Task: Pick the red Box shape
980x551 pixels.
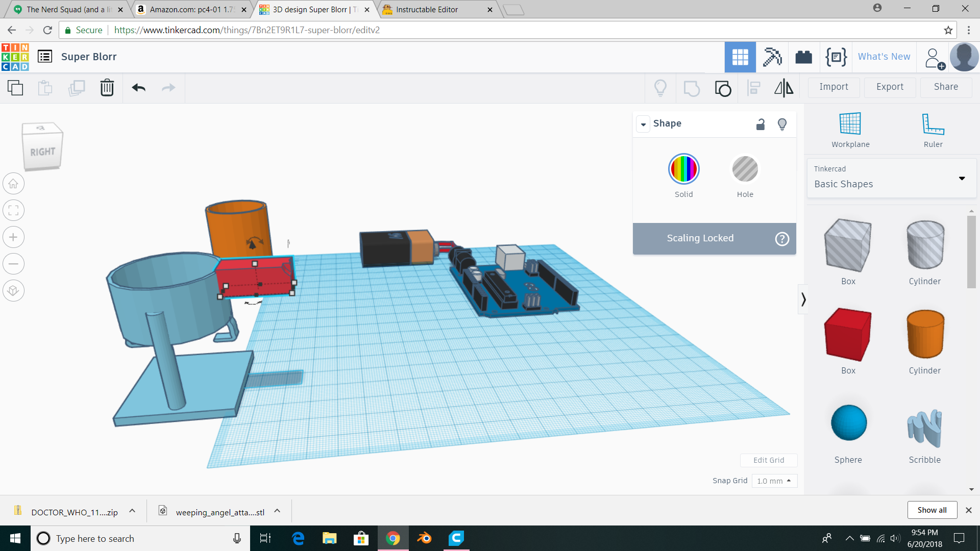Action: pyautogui.click(x=848, y=335)
